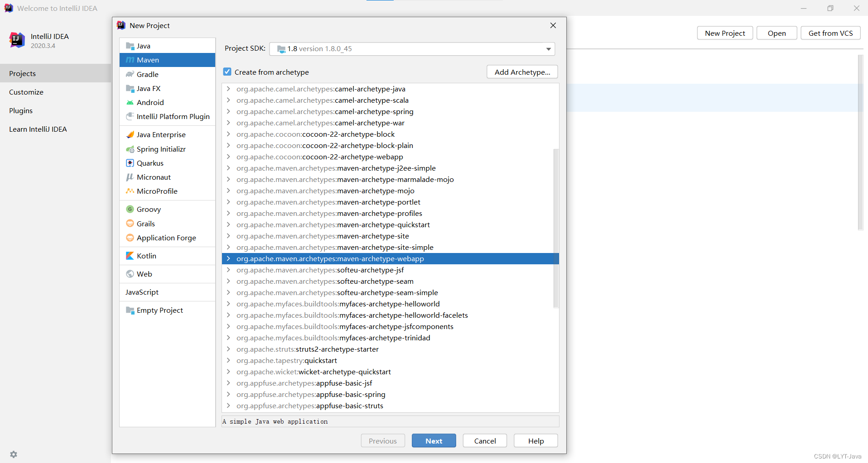Image resolution: width=868 pixels, height=463 pixels.
Task: Click the Open button in Welcome window
Action: coord(776,33)
